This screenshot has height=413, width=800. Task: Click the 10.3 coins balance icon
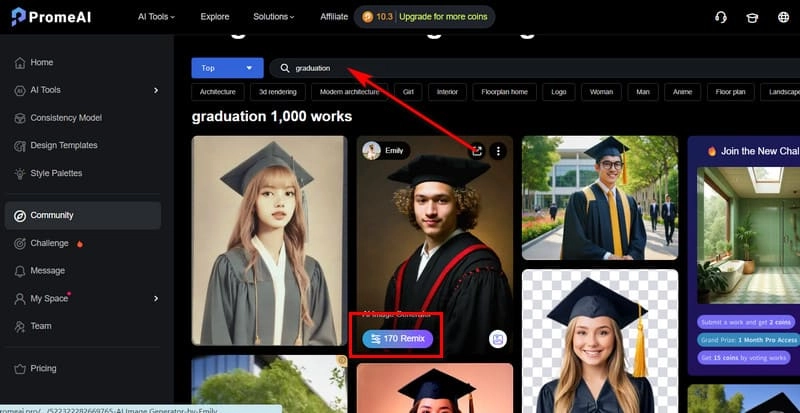pyautogui.click(x=367, y=17)
